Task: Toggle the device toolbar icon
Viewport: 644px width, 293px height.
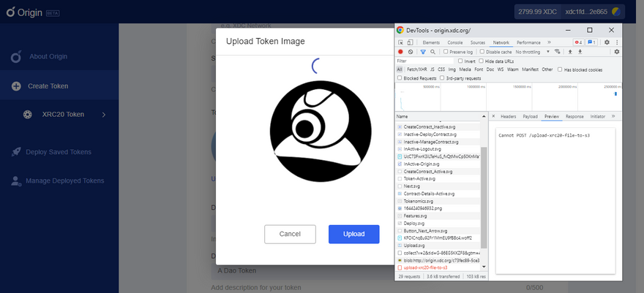Action: coord(411,43)
